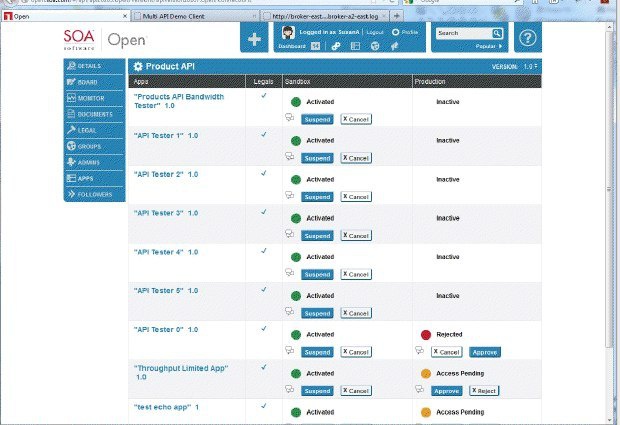
Task: Open sandbox comments for Products API Bandwidth Tester
Action: point(289,117)
